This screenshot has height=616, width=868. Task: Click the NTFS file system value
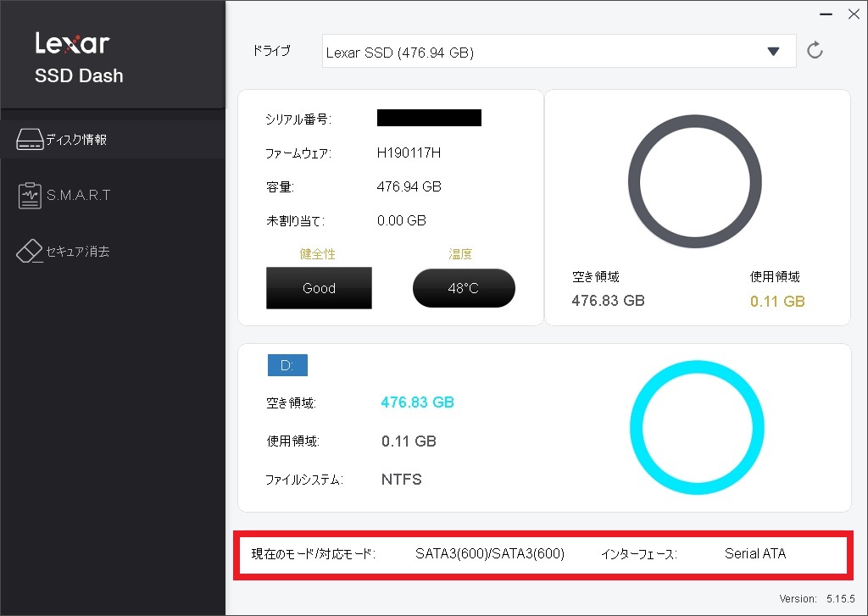(401, 480)
